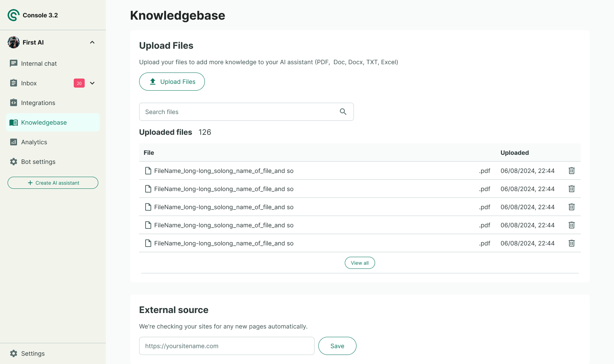Click the external source URL field

[226, 346]
